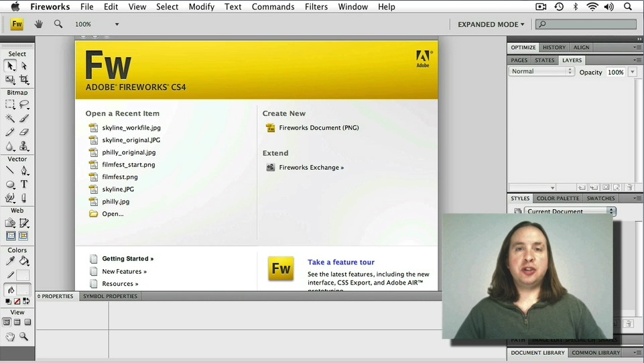Set default stroke and fill colors
Screen dimensions: 644x363
tap(8, 301)
